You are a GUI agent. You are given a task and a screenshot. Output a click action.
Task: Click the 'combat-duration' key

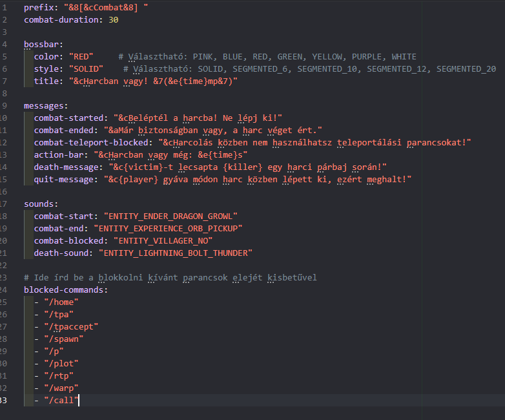[x=61, y=20]
